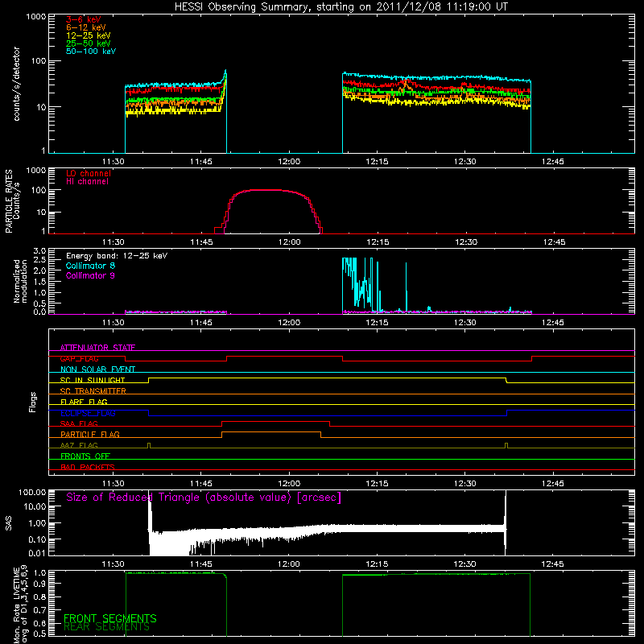Click the SC_TRANSMITTER flag label
This screenshot has width=644, height=644.
coord(93,391)
